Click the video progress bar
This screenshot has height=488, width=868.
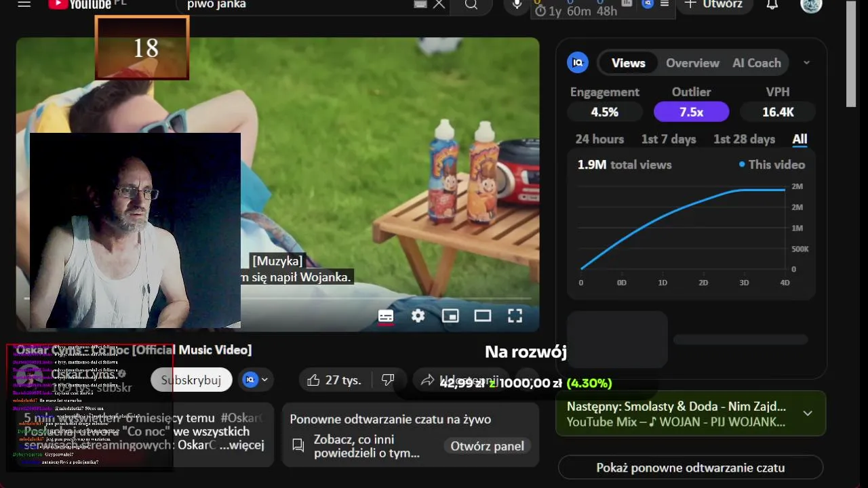click(278, 298)
